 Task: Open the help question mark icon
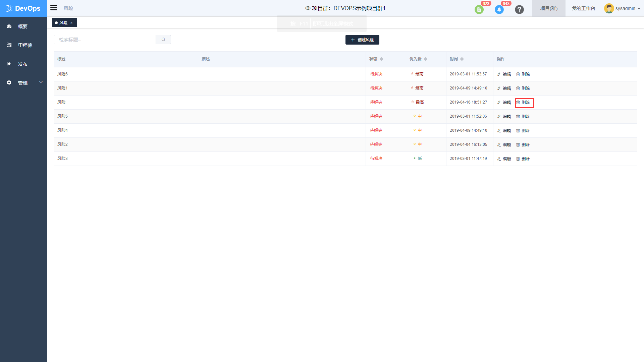(x=519, y=10)
